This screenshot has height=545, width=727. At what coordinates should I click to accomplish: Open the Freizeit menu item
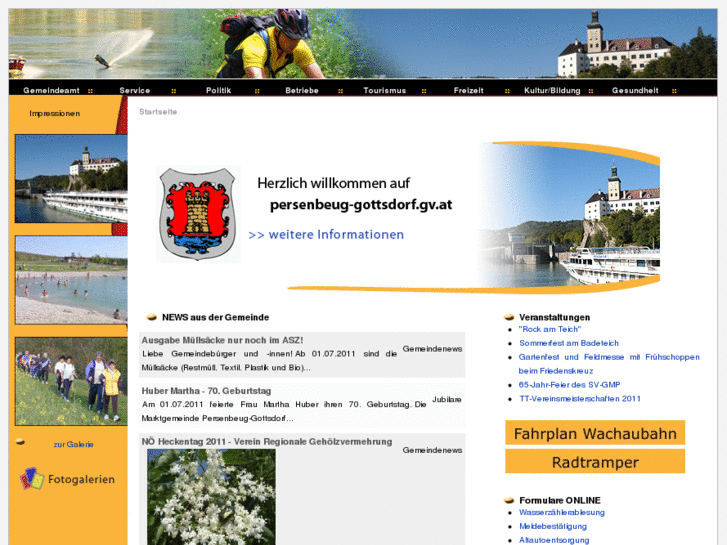pos(468,90)
